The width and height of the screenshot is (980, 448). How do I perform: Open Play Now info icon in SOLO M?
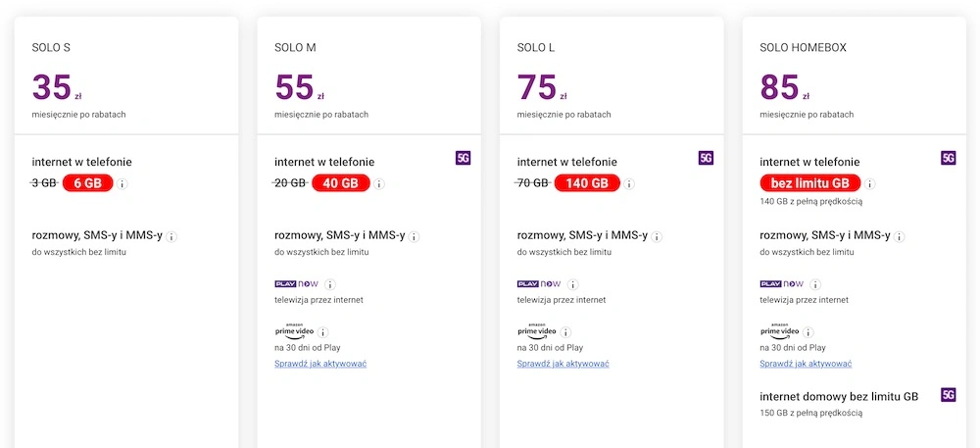click(330, 284)
